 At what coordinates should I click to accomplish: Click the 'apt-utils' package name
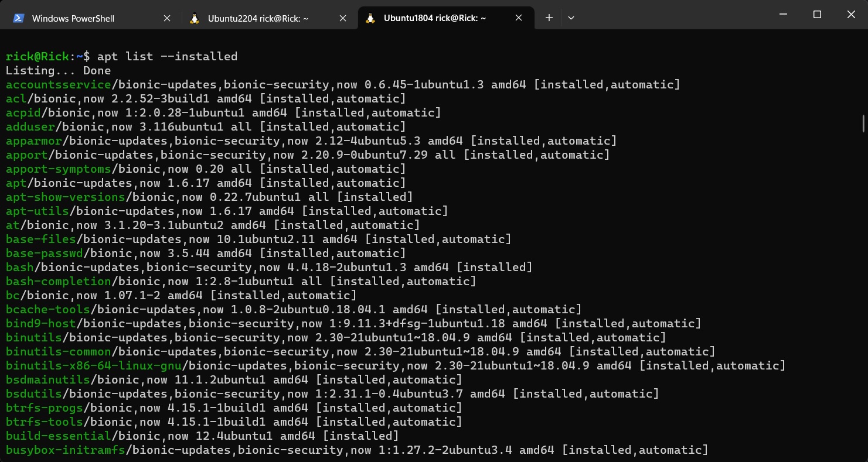38,211
